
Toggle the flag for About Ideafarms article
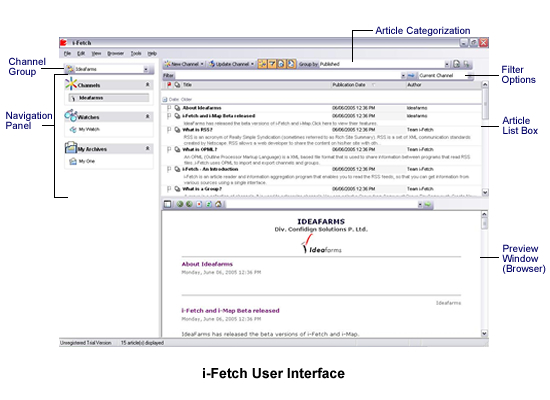pos(169,108)
